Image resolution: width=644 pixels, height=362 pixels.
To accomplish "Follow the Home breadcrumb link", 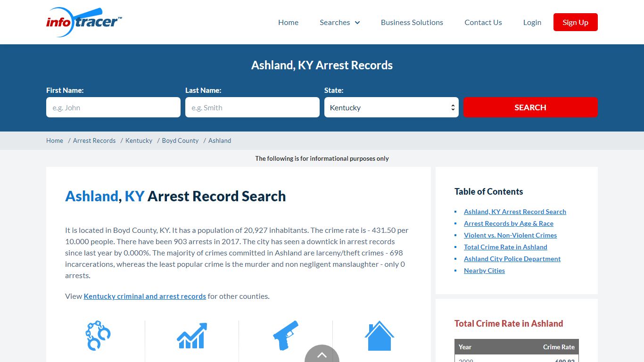I will click(55, 140).
